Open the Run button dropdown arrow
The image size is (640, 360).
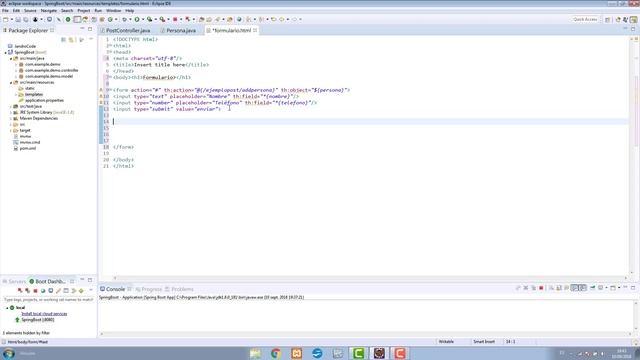pos(143,19)
